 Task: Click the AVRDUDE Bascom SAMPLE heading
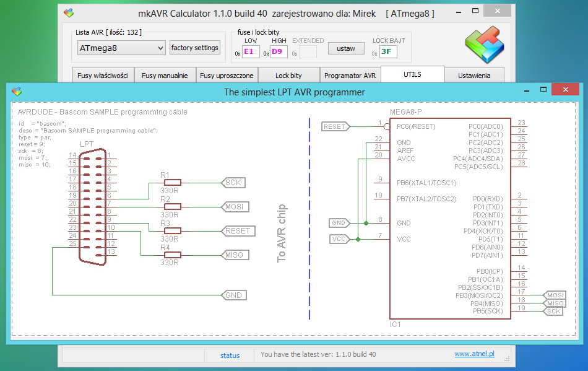coord(102,111)
